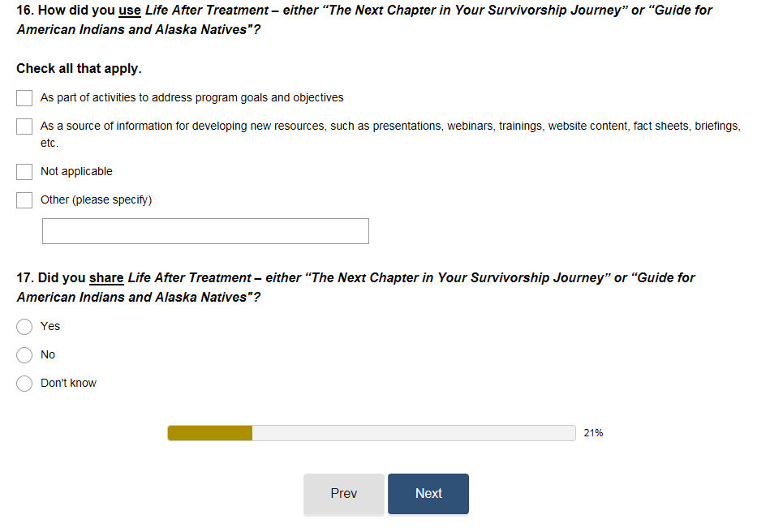Image resolution: width=770 pixels, height=532 pixels.
Task: Select the Yes radio button
Action: [x=25, y=327]
